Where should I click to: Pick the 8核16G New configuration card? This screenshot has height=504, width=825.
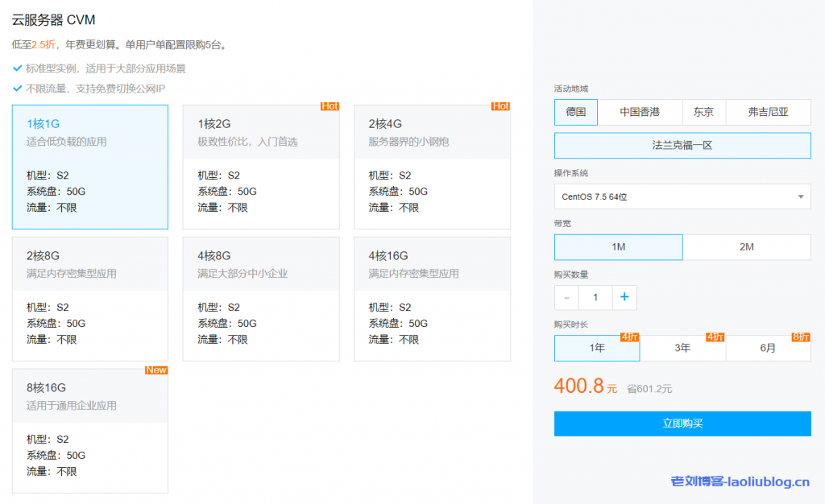[x=90, y=431]
